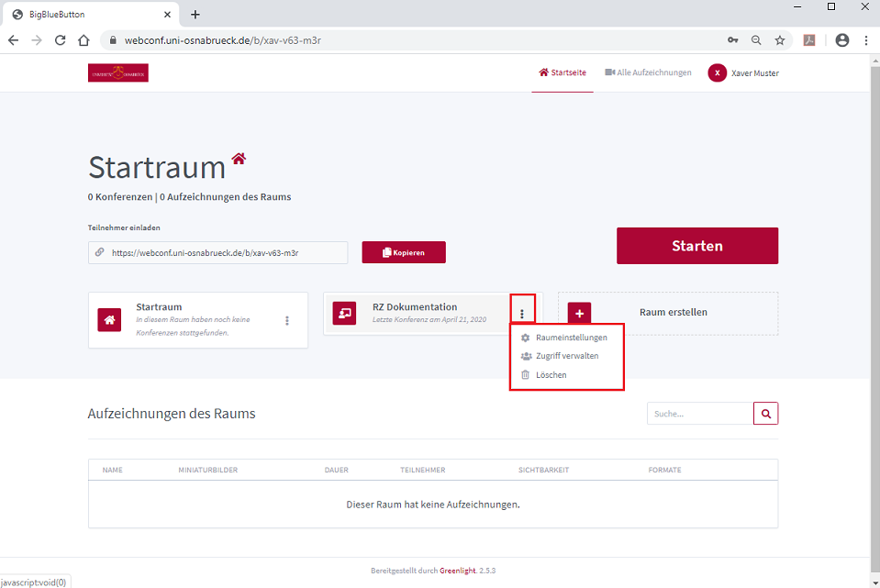Choose Löschen from the menu

pyautogui.click(x=544, y=375)
